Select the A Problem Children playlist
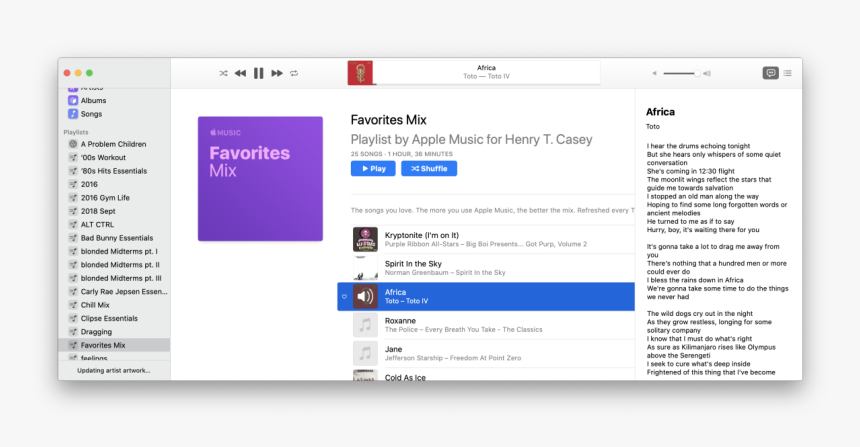Viewport: 860px width, 447px height. [115, 144]
